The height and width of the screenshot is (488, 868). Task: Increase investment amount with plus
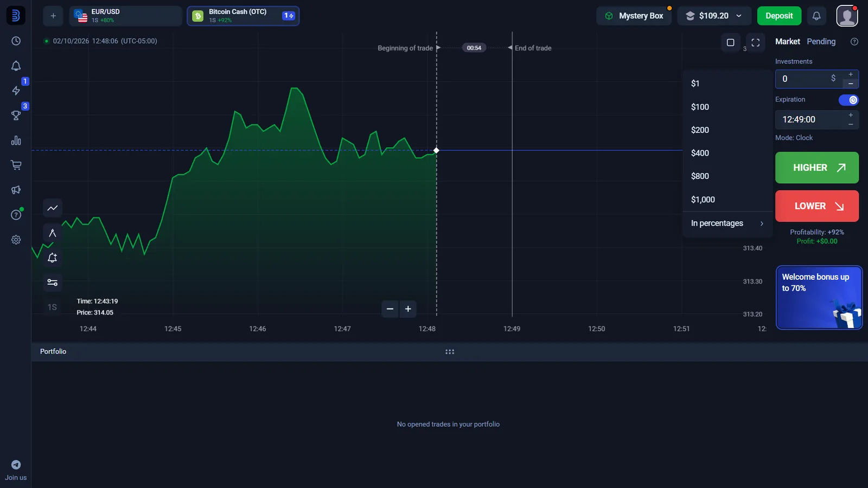pyautogui.click(x=851, y=74)
